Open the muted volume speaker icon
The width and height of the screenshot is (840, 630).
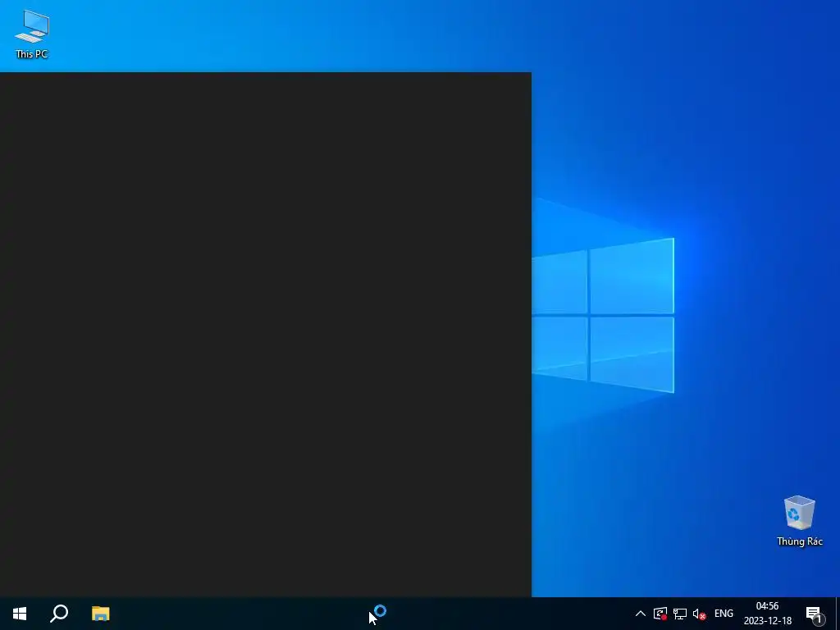point(699,614)
